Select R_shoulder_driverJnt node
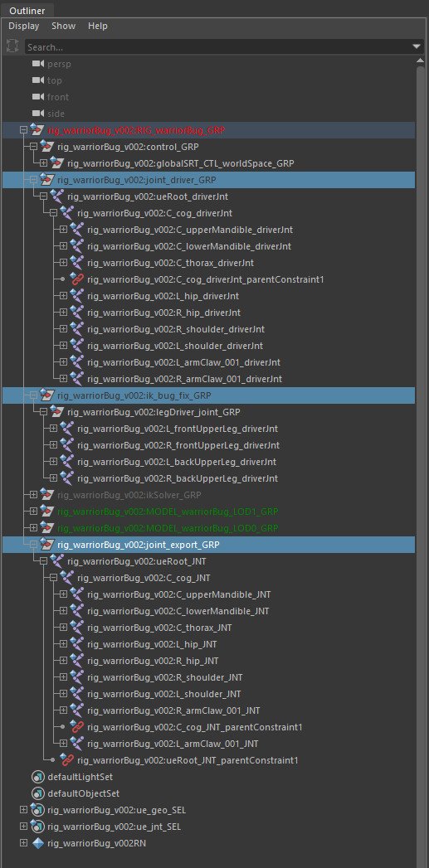The width and height of the screenshot is (429, 868). 176,329
